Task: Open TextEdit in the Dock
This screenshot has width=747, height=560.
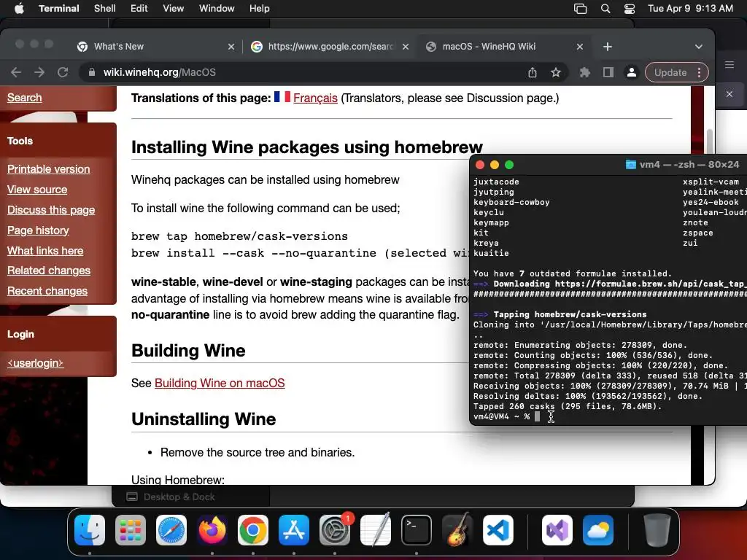Action: pos(376,530)
